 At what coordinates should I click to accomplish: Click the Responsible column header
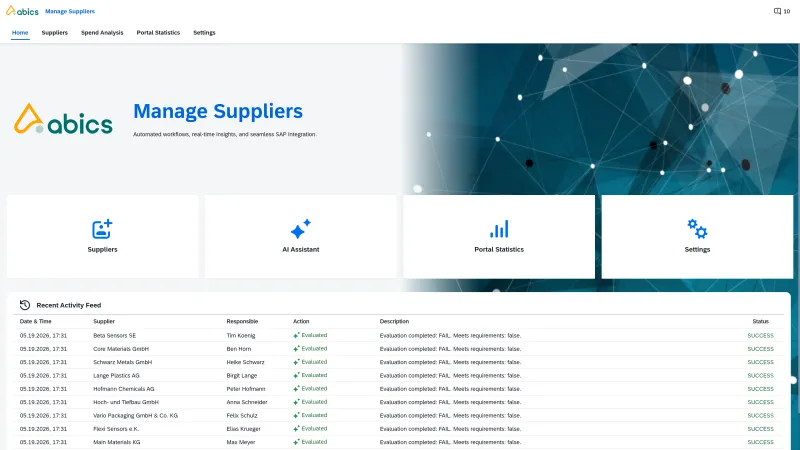coord(242,321)
